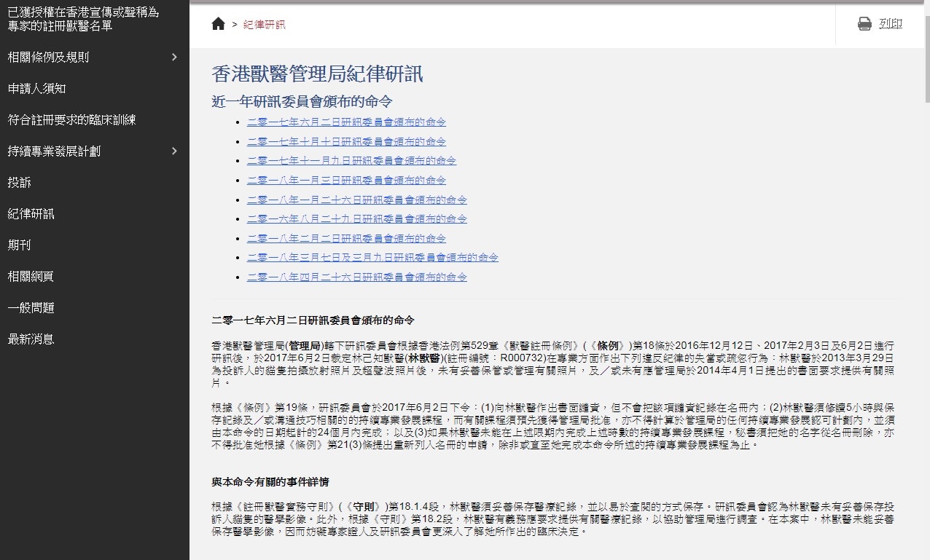The height and width of the screenshot is (560, 930).
Task: Select 投訴 in the sidebar menu
Action: 18,183
